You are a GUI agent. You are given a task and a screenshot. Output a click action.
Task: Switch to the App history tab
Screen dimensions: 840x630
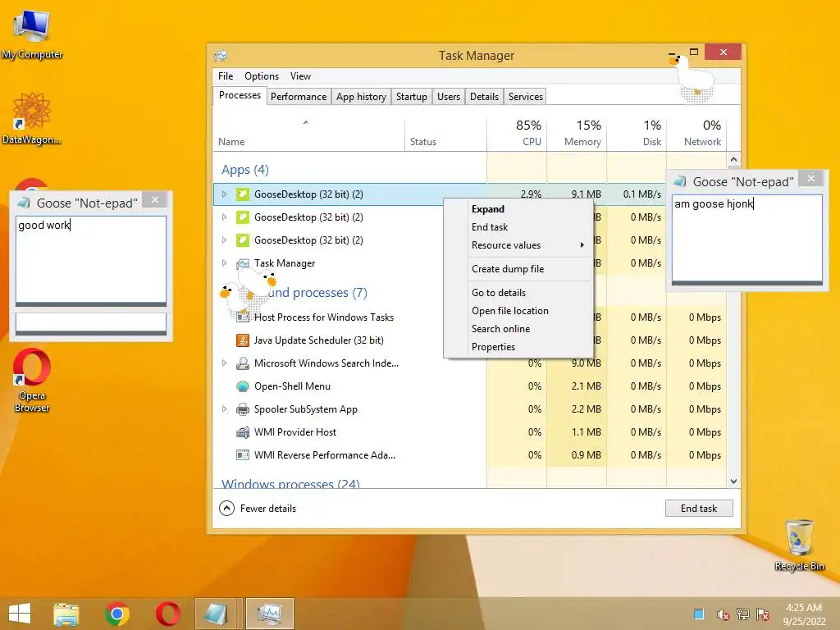361,97
